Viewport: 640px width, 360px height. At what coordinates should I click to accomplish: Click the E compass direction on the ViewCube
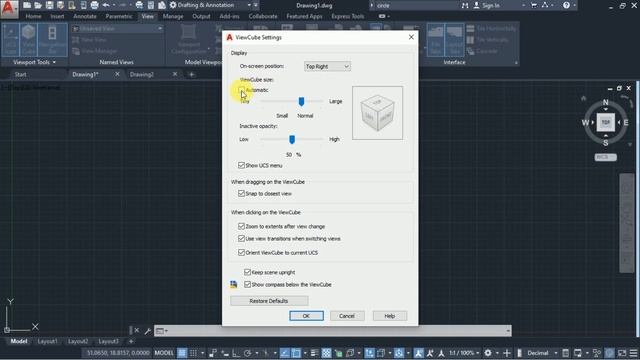click(626, 122)
